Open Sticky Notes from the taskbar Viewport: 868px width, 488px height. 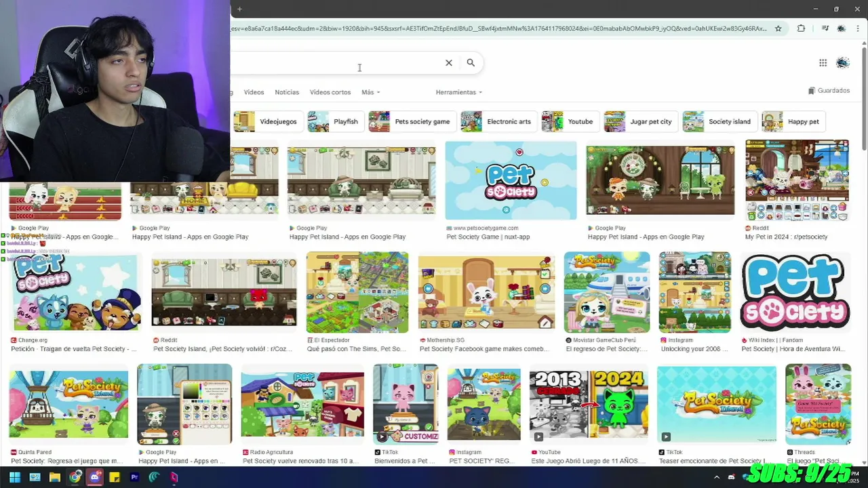pyautogui.click(x=115, y=477)
